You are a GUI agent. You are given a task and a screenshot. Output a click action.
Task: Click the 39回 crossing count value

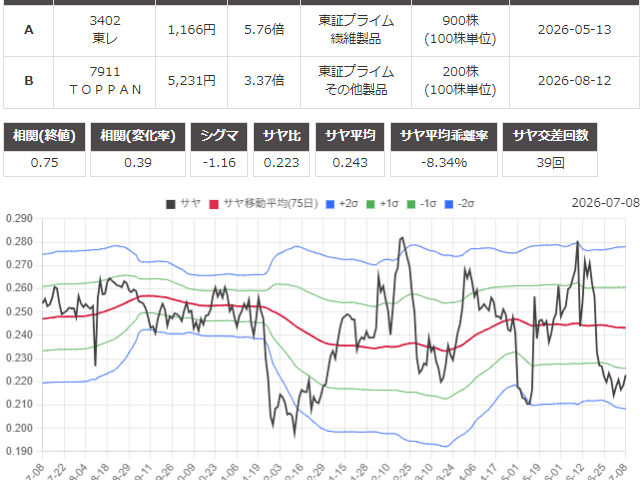550,163
